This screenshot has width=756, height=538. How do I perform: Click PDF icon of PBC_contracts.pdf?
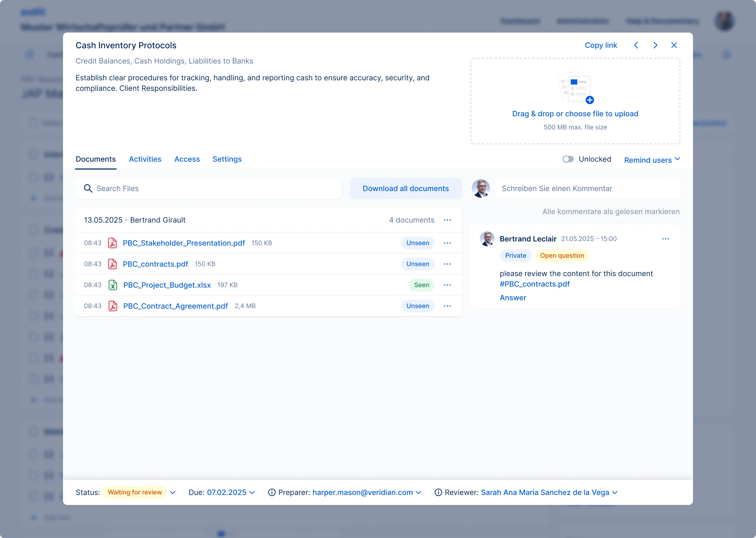tap(112, 264)
